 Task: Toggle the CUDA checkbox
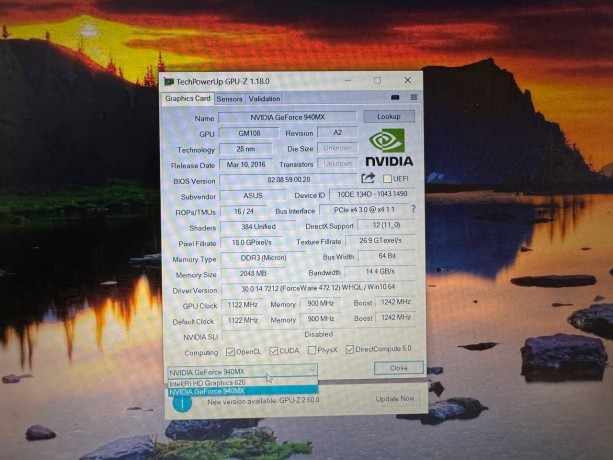pyautogui.click(x=274, y=351)
